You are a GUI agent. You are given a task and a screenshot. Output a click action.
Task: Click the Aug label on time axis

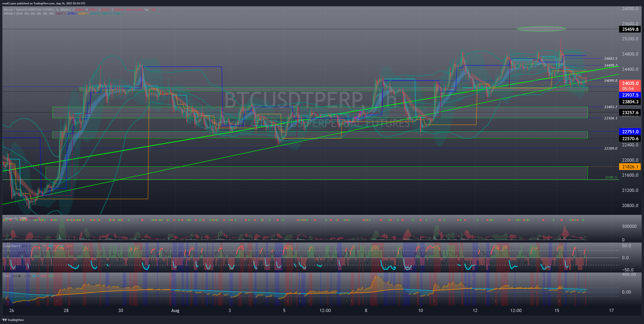coord(175,310)
